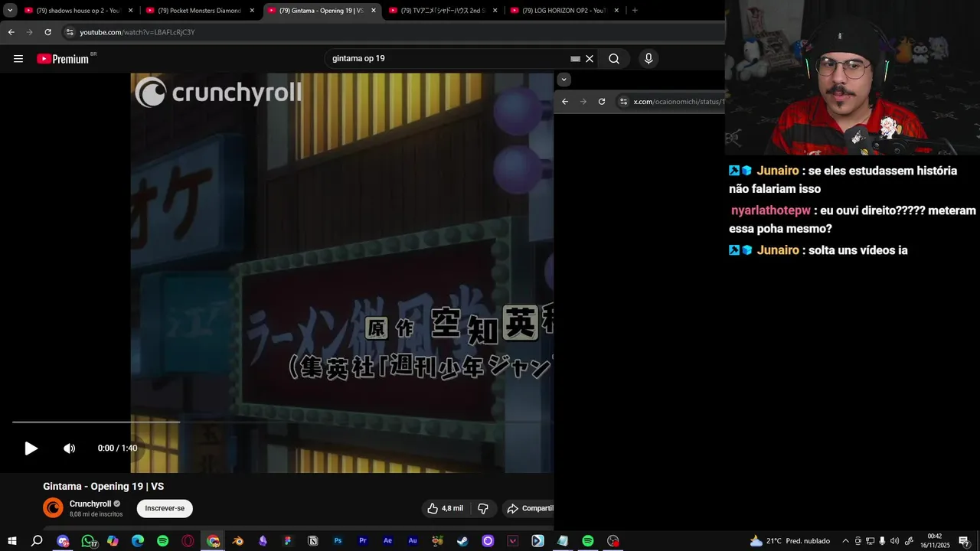Close the shadows house op 2 tab
Screen dimensions: 980x551
coord(130,11)
